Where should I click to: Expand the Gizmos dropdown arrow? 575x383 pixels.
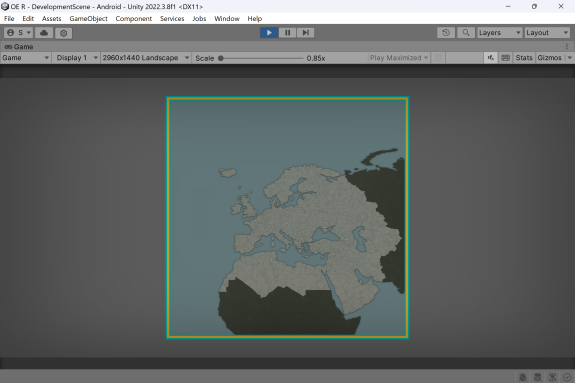pyautogui.click(x=569, y=58)
